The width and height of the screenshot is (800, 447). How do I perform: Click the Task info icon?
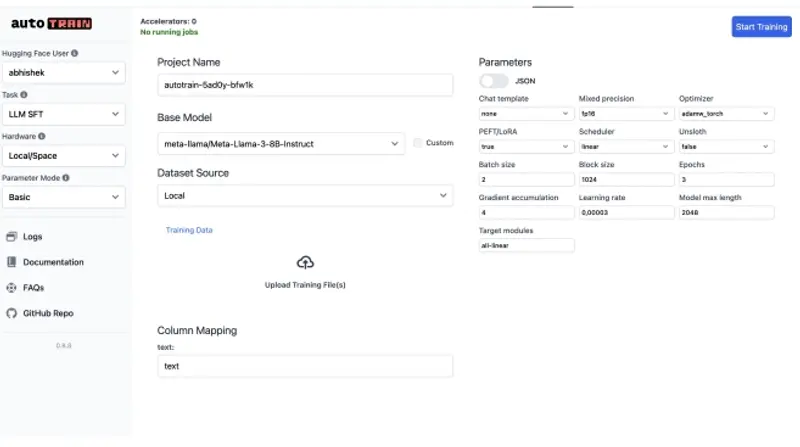(x=23, y=95)
